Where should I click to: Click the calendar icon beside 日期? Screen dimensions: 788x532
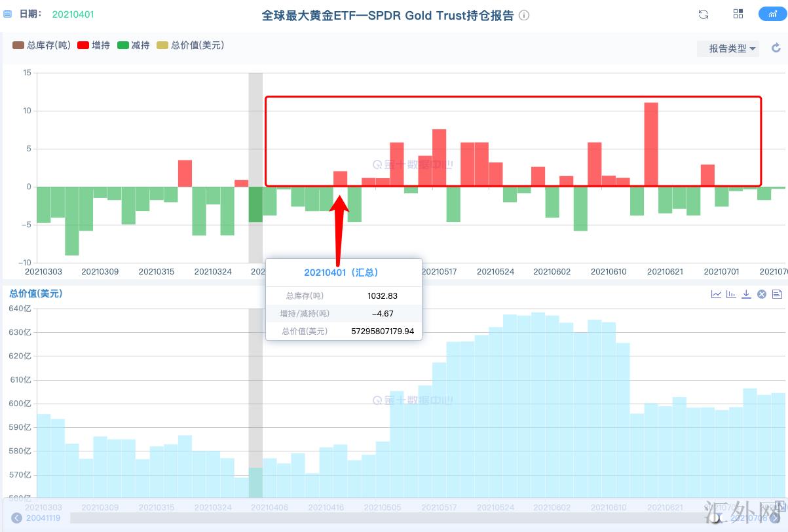coord(8,14)
